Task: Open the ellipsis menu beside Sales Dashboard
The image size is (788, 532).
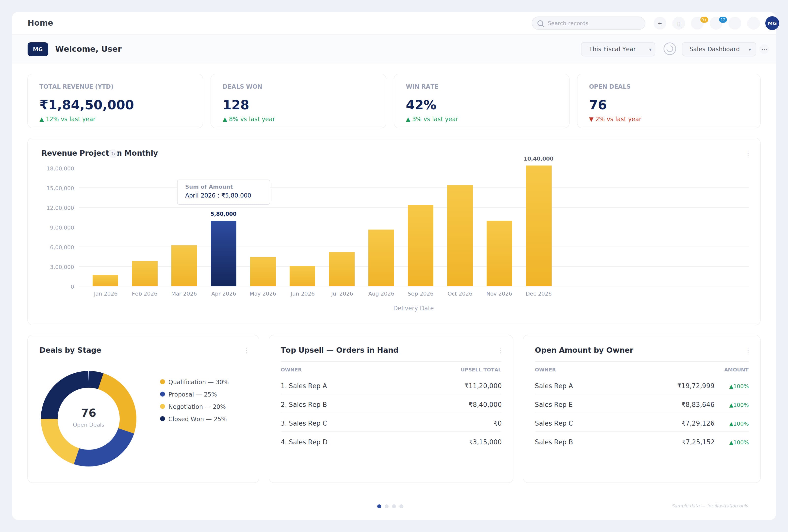Action: (764, 49)
